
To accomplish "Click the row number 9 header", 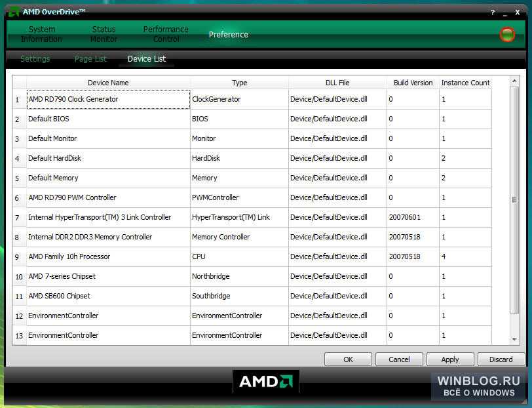I will 20,257.
